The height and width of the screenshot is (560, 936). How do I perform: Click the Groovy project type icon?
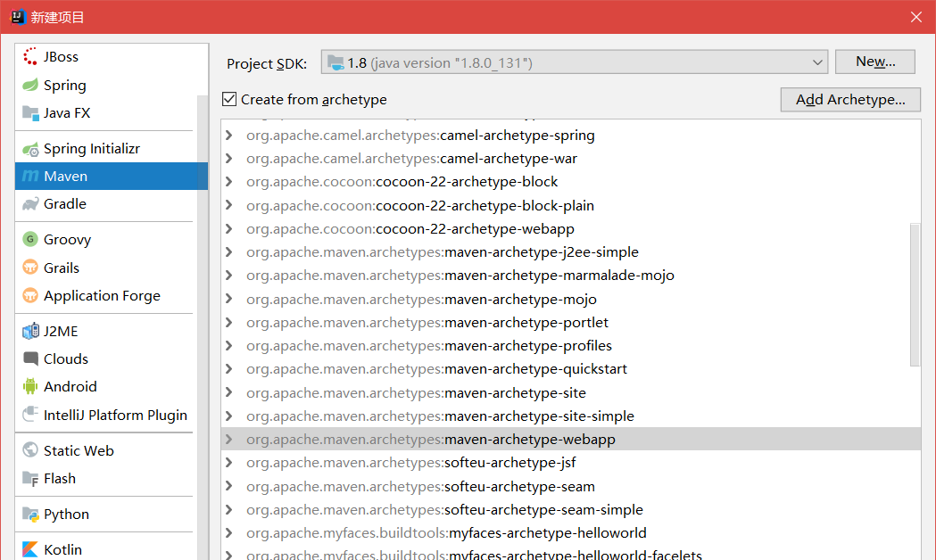click(x=30, y=240)
